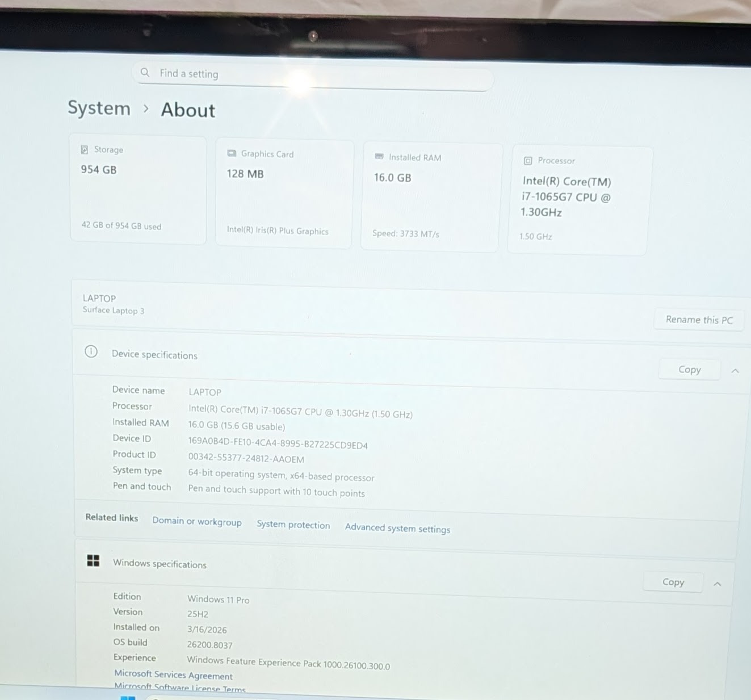
Task: Click the Windows specifications logo icon
Action: point(93,561)
